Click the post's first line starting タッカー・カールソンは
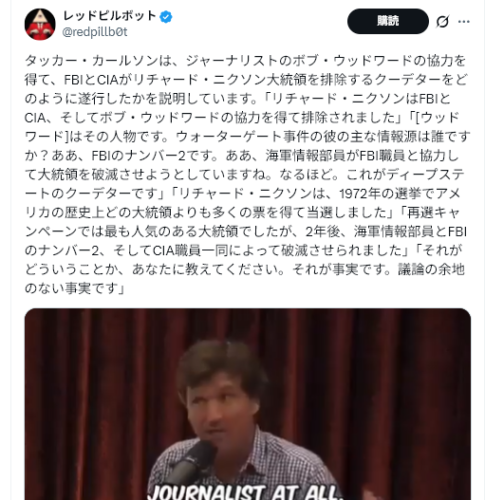485x500 pixels. click(x=245, y=61)
